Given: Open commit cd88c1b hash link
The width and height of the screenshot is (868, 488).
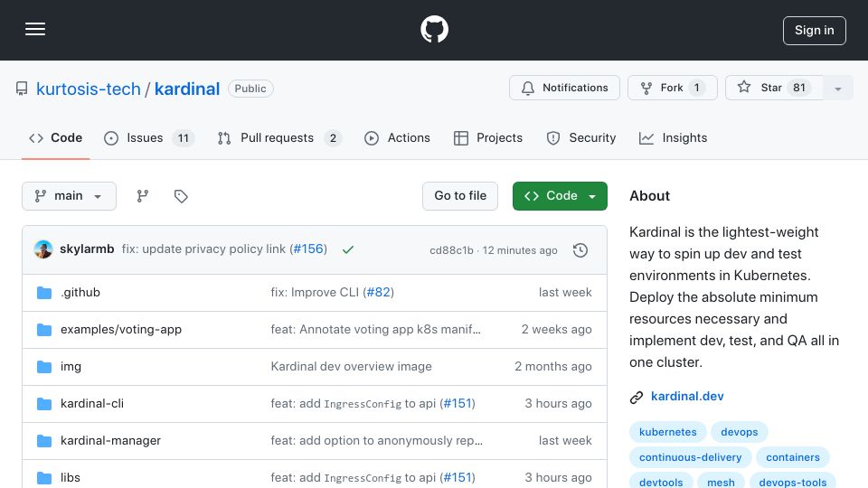Looking at the screenshot, I should click(451, 250).
